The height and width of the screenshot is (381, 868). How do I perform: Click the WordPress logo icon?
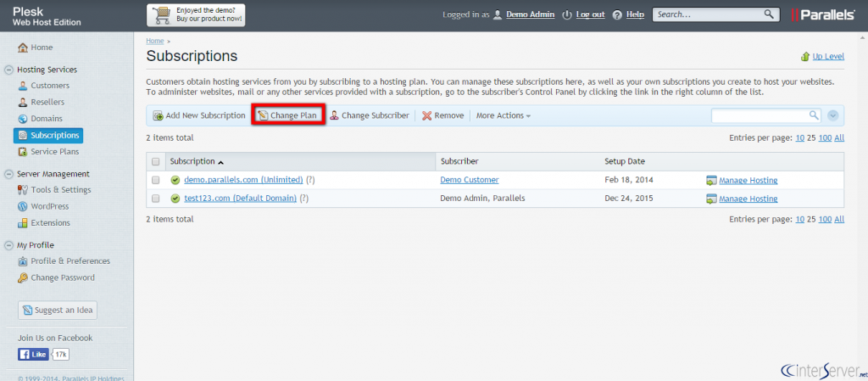tap(23, 206)
